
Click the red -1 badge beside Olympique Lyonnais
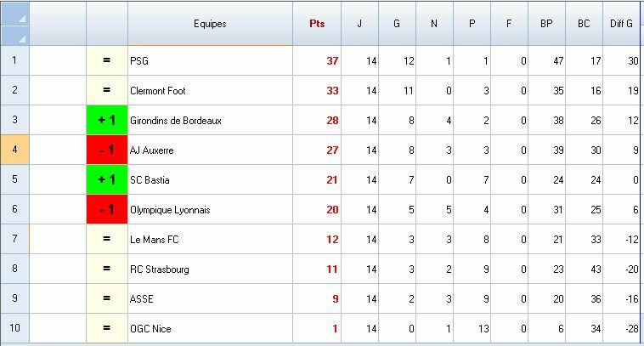pos(107,210)
